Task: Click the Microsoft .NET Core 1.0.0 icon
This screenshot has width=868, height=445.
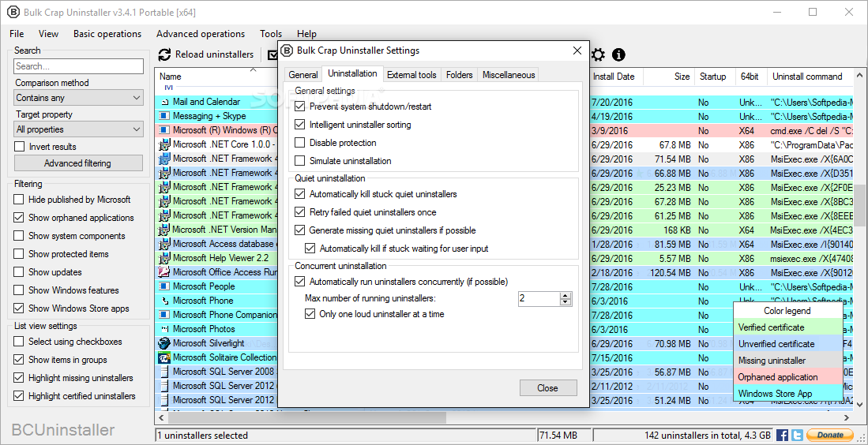Action: [163, 145]
